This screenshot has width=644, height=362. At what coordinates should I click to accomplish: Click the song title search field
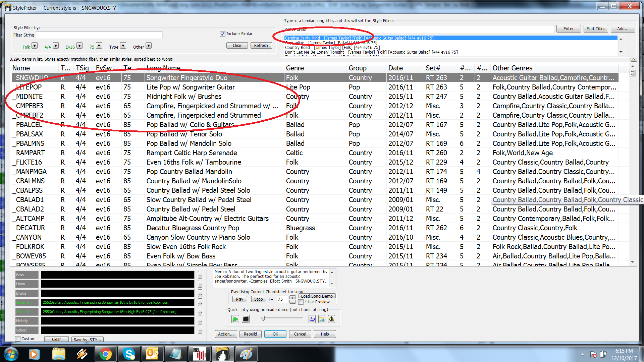click(x=419, y=29)
